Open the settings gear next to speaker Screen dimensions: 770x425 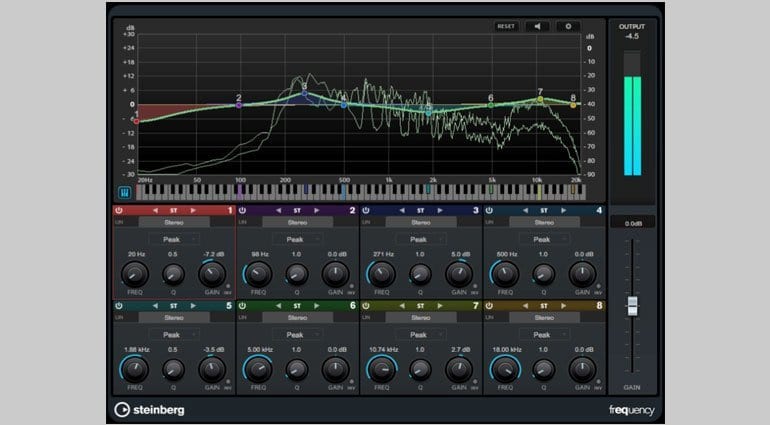[x=568, y=27]
